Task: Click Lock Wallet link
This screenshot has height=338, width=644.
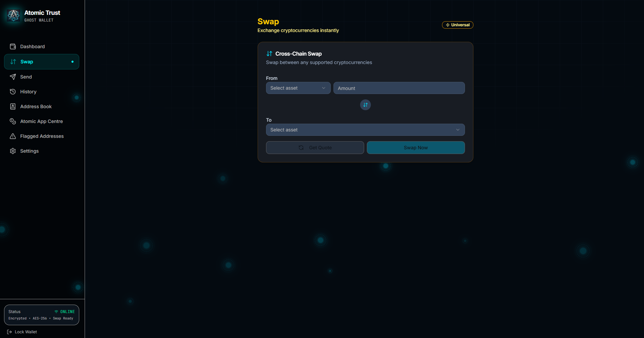Action: click(x=22, y=332)
